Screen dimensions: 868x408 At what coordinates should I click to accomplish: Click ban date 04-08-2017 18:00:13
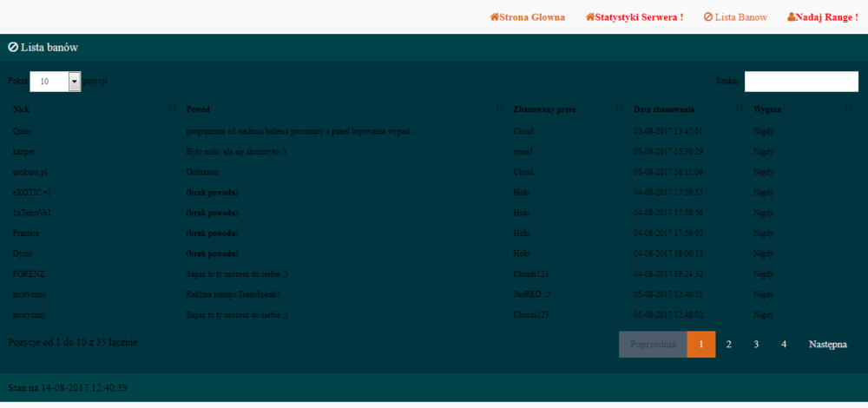668,253
